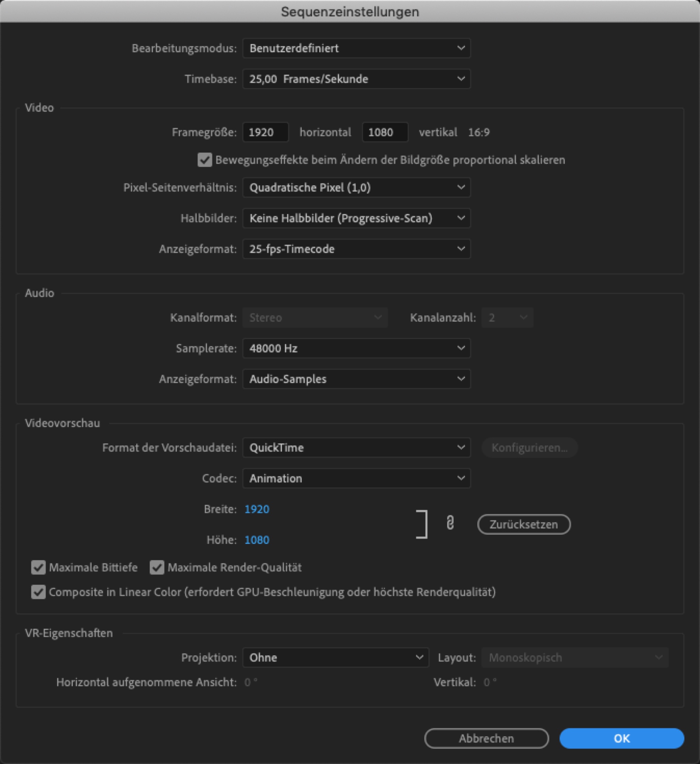
Task: Click the Abbrechen button
Action: click(x=486, y=738)
